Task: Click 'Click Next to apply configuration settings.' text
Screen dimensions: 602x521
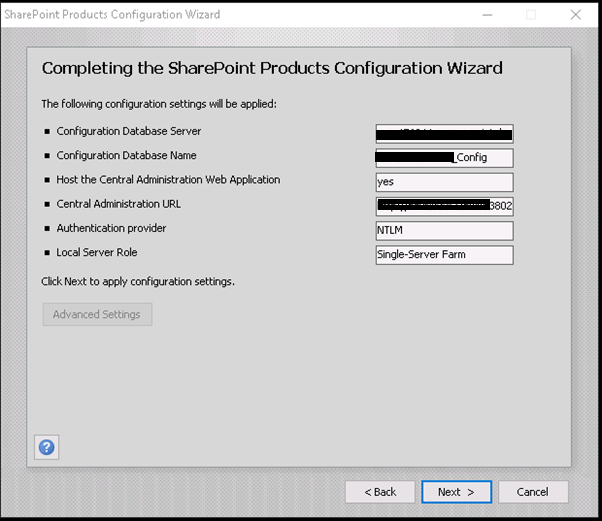Action: [x=138, y=281]
